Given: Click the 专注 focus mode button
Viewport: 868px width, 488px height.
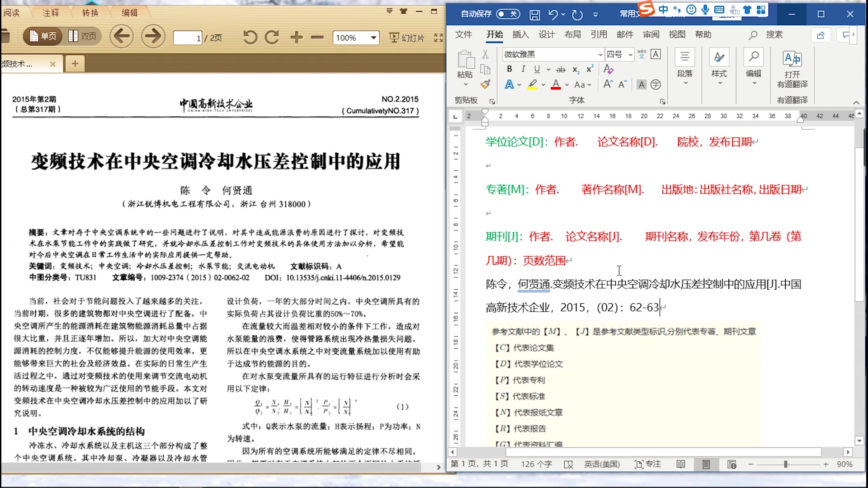Looking at the screenshot, I should (647, 464).
